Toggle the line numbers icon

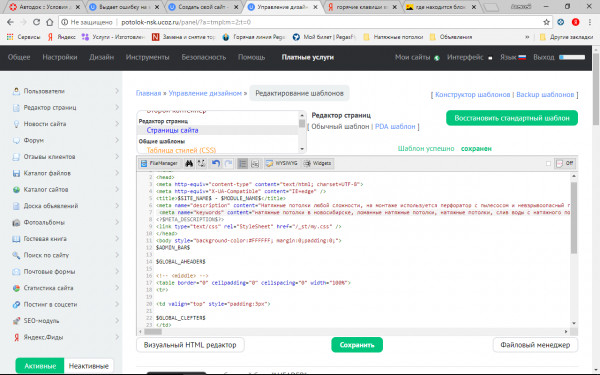pyautogui.click(x=243, y=163)
